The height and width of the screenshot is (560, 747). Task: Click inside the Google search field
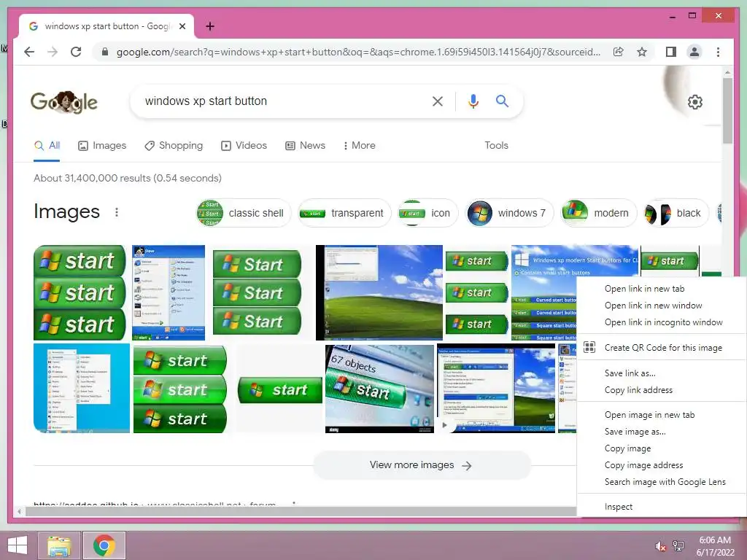[284, 101]
